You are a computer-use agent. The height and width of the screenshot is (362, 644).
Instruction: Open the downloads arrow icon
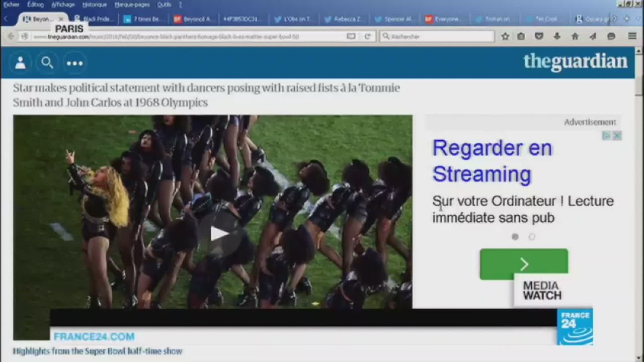557,36
